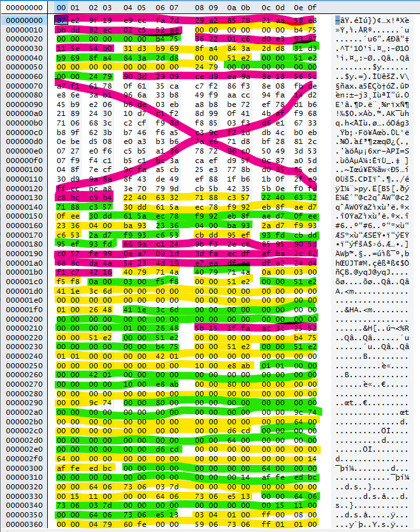This screenshot has height=532, width=420.
Task: Click the selected byte 97 at offset 00000000
Action: click(x=61, y=20)
